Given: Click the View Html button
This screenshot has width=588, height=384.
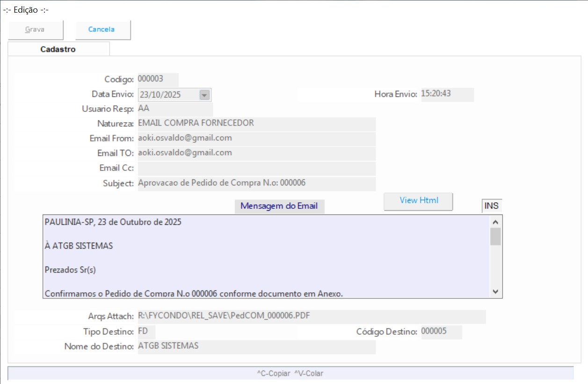Looking at the screenshot, I should click(418, 201).
